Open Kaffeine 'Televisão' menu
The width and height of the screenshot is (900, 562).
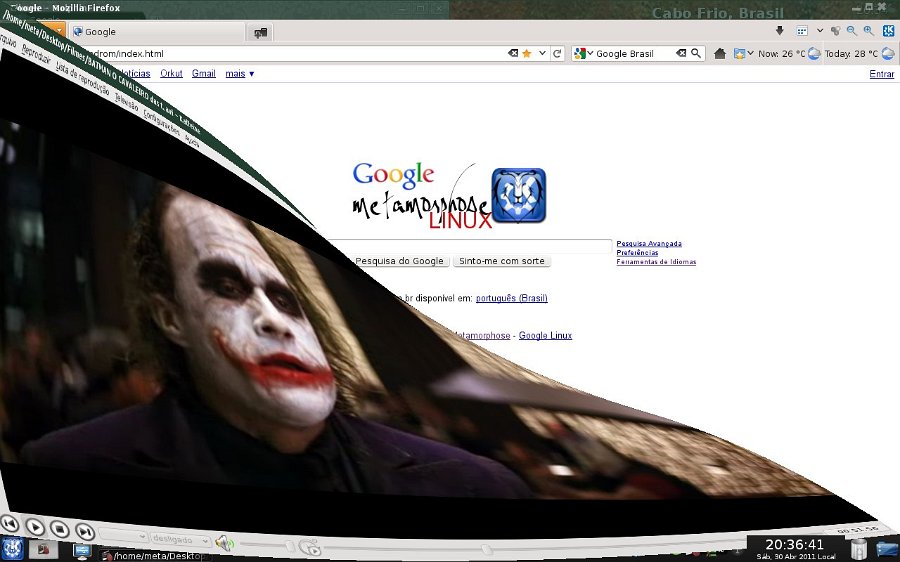pos(126,102)
